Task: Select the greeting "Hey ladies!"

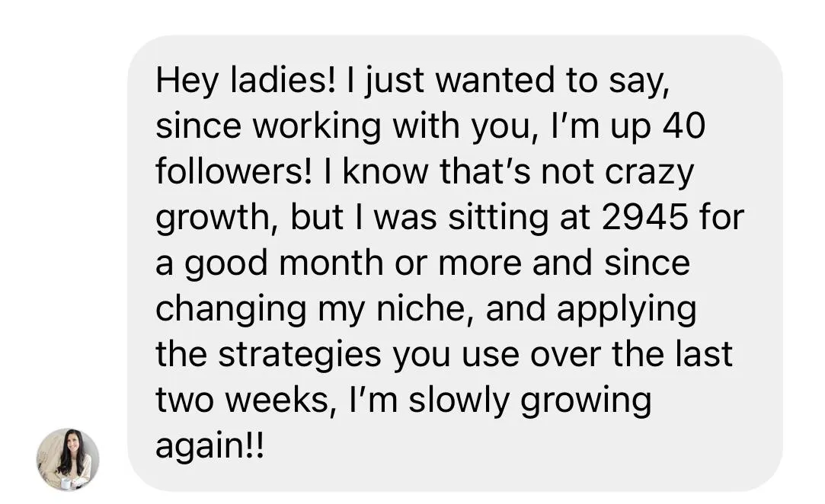Action: 245,81
